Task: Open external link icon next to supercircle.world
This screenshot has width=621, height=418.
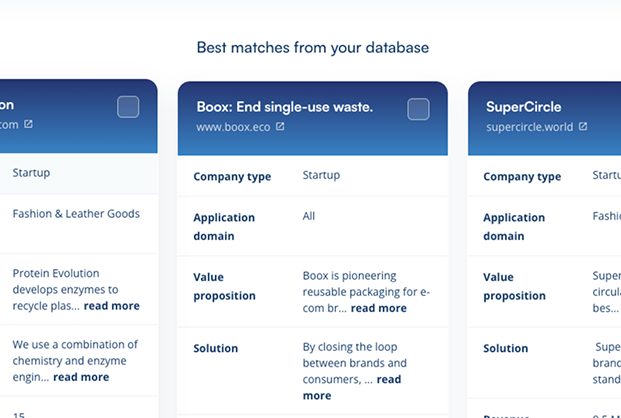Action: [583, 126]
